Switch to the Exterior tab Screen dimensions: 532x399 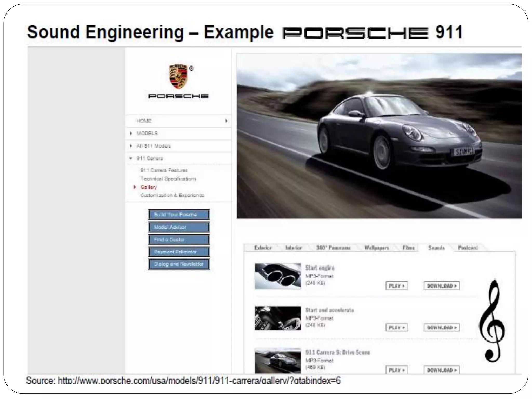click(263, 248)
